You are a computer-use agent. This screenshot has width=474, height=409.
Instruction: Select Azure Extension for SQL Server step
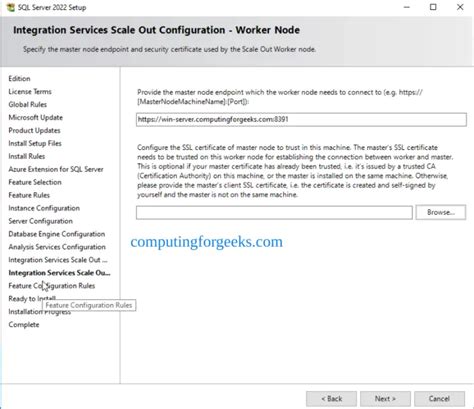[56, 169]
